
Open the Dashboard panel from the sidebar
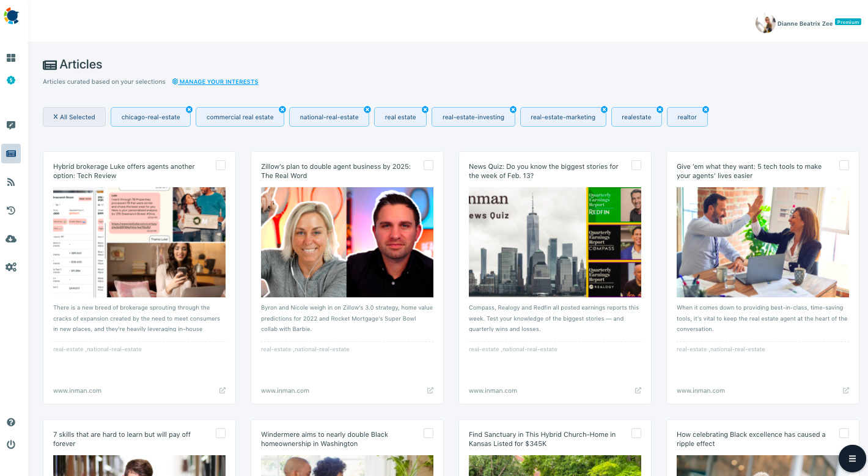[x=10, y=58]
